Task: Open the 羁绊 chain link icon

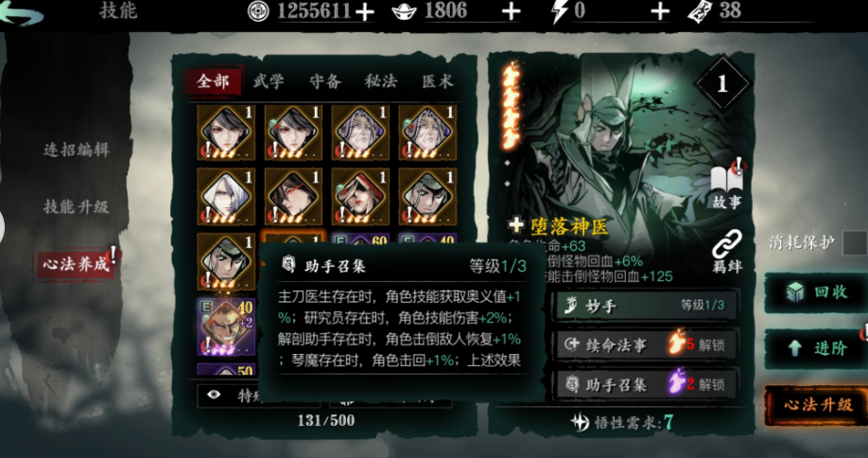Action: [x=727, y=252]
